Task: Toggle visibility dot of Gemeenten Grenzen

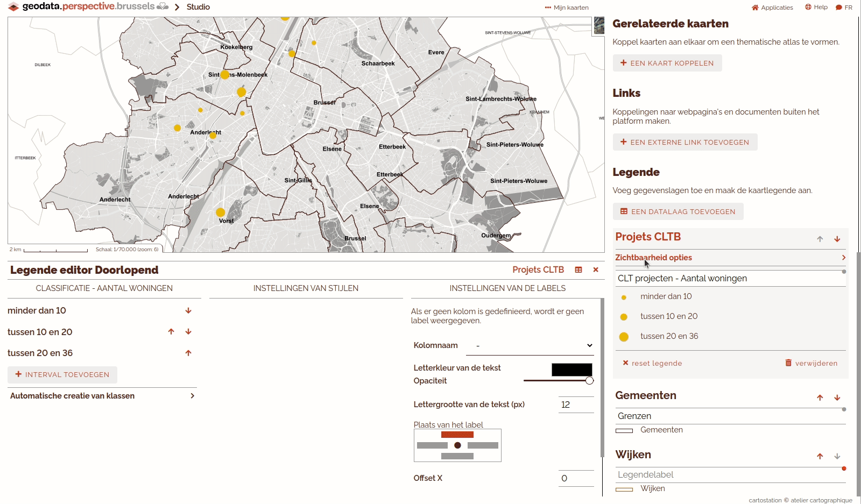Action: coord(844,410)
